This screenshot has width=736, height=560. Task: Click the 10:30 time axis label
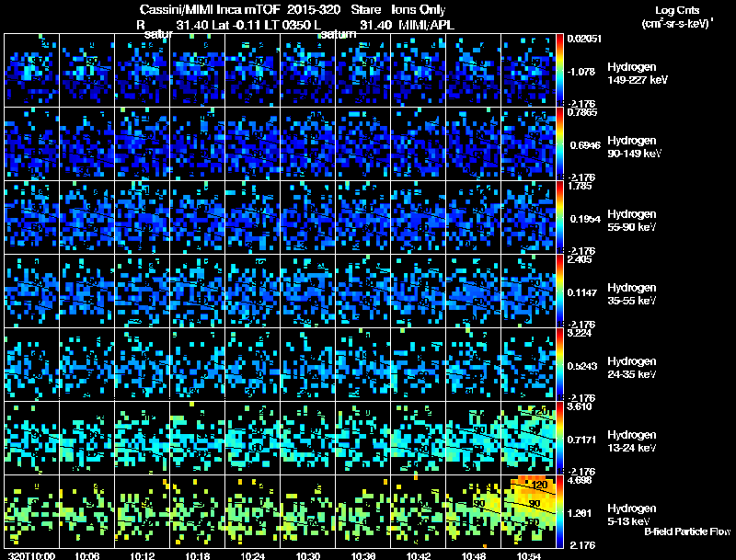(308, 555)
